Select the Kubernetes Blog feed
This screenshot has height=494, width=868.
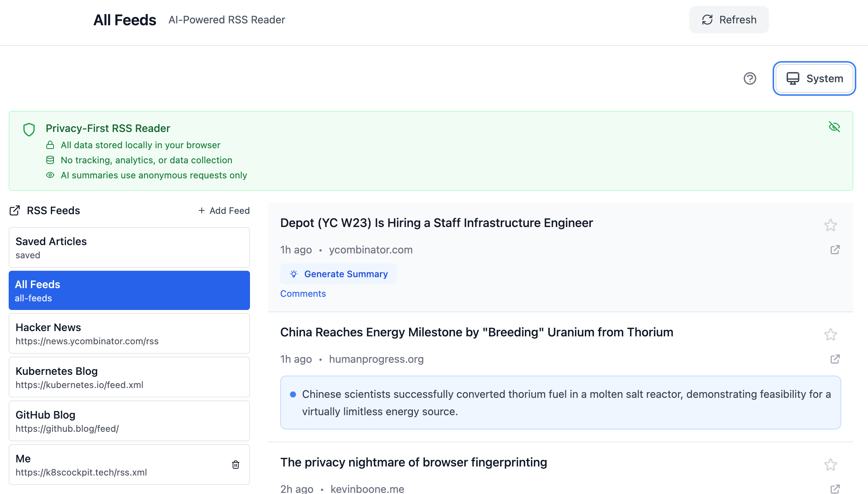[x=129, y=377]
